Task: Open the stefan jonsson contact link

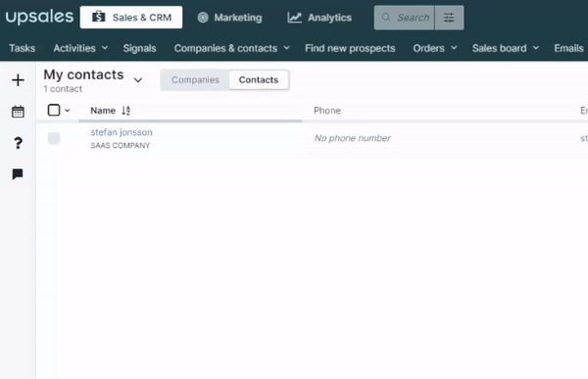Action: [122, 132]
